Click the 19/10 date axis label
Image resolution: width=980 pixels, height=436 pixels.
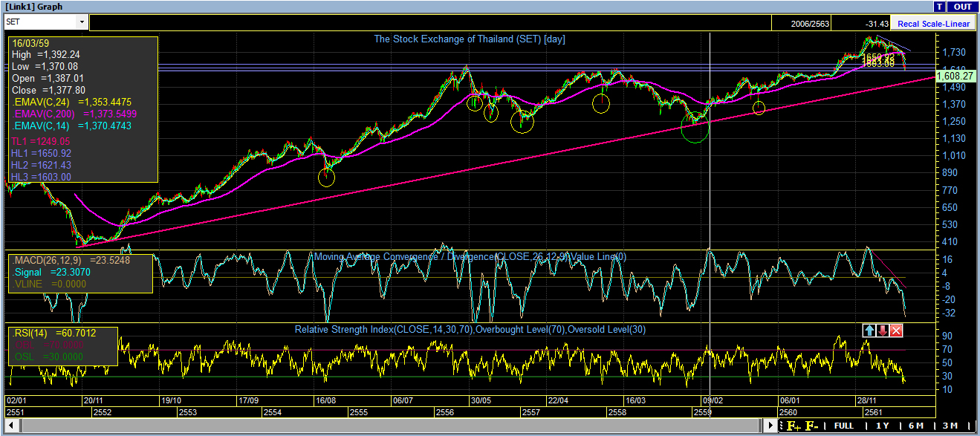[171, 400]
